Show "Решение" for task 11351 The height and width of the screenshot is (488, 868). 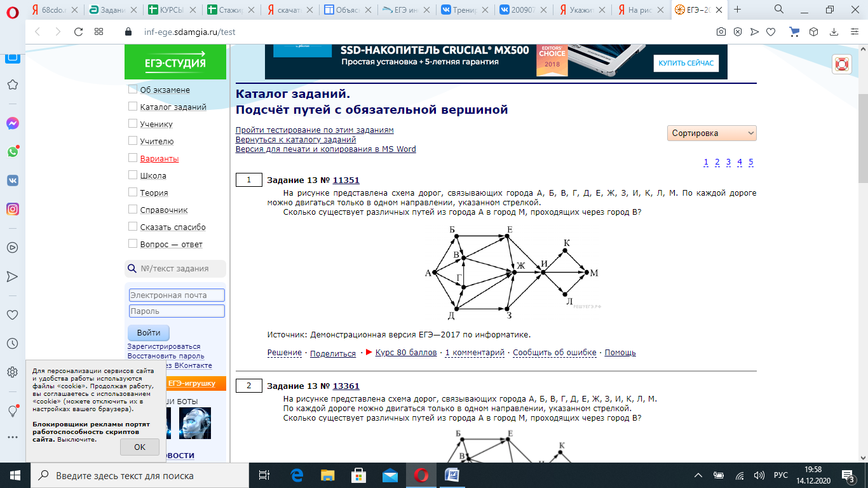(x=285, y=353)
